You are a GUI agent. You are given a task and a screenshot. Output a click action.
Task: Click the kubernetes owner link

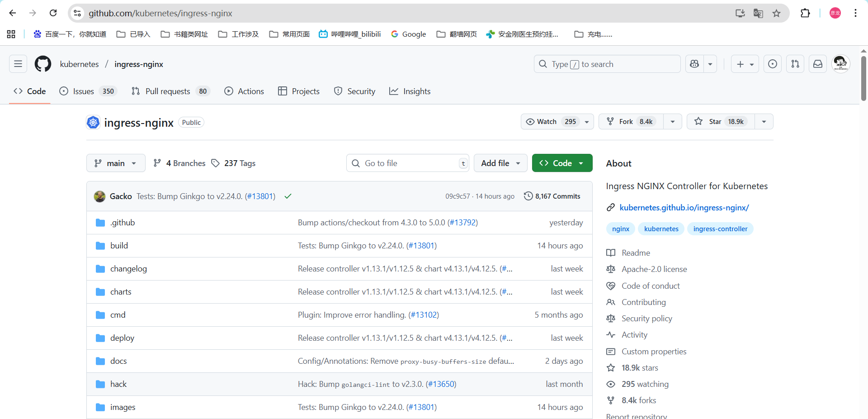(x=79, y=64)
